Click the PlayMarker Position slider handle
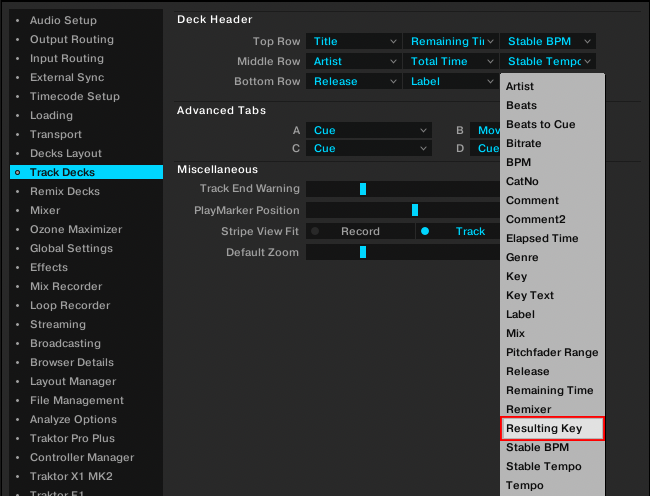Viewport: 650px width, 496px height. (x=415, y=210)
